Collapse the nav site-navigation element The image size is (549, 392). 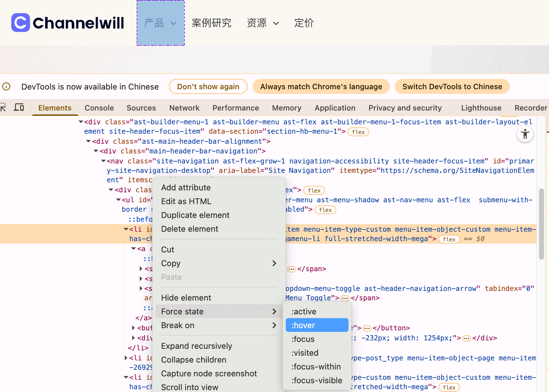[x=103, y=161]
